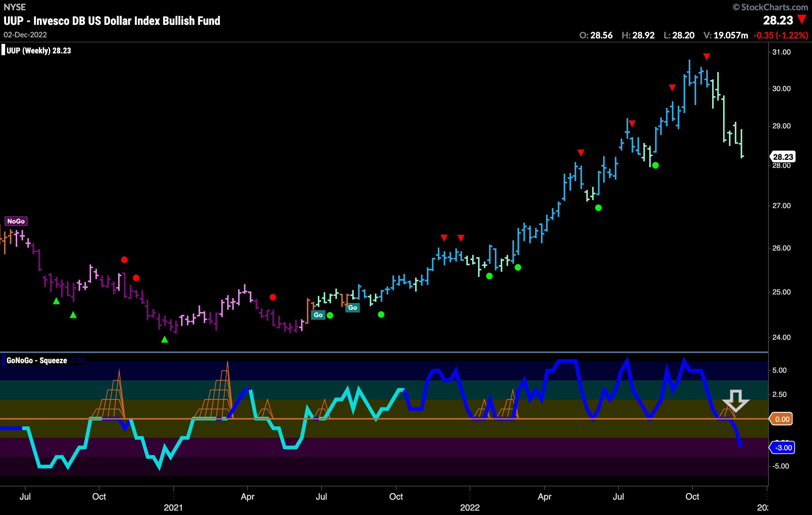Click the UUP (Weekly) 28.23 legend label
The width and height of the screenshot is (812, 515).
[x=39, y=50]
